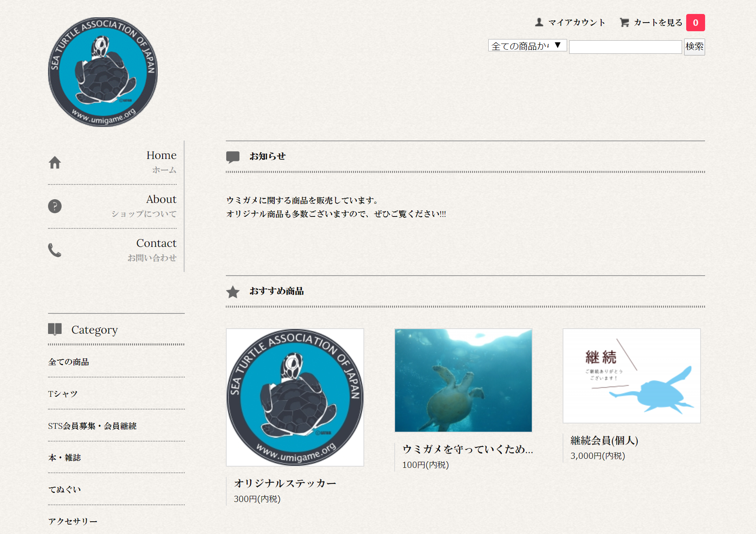Open the 全ての商品から search category dropdown
Screen dimensions: 756x534
(527, 46)
